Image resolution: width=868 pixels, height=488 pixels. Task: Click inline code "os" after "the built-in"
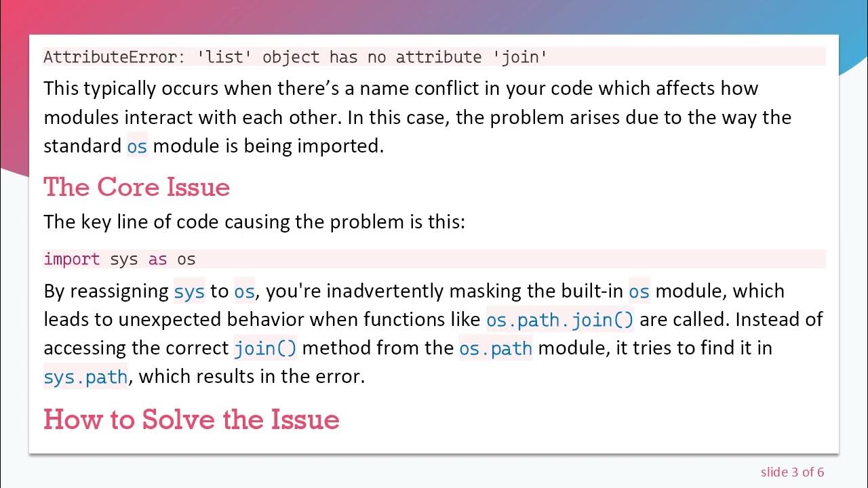coord(639,291)
